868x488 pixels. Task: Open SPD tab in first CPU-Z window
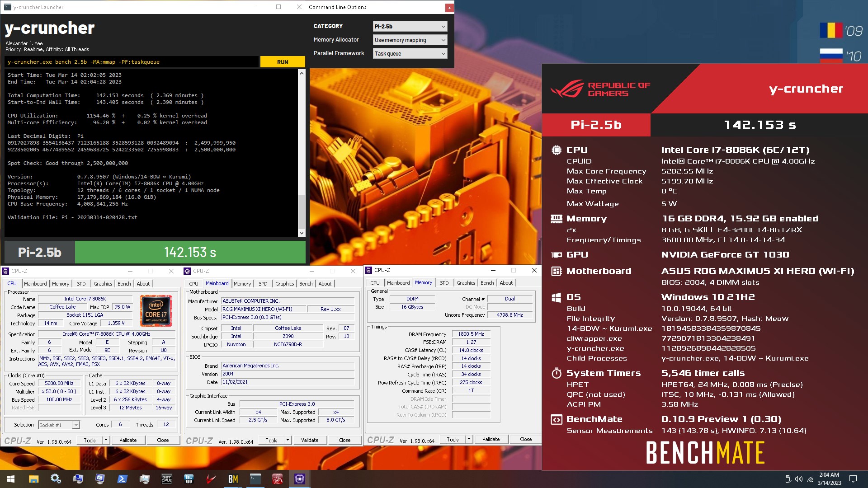81,284
